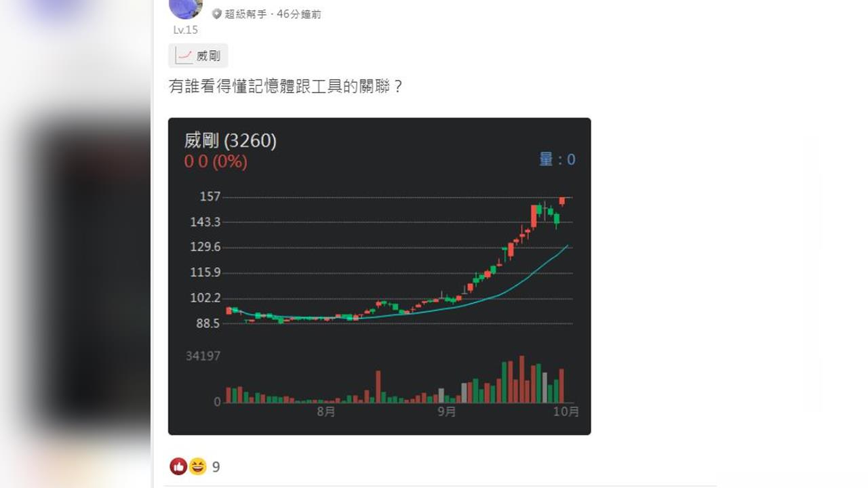
Task: Click the shield badge beside 超級幫手
Action: (x=217, y=14)
